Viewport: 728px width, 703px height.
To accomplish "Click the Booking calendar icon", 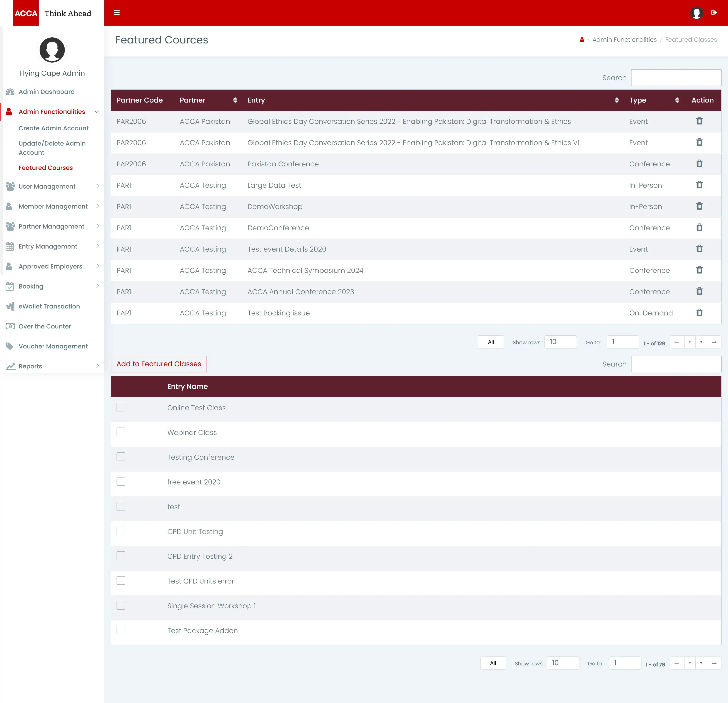I will click(10, 286).
